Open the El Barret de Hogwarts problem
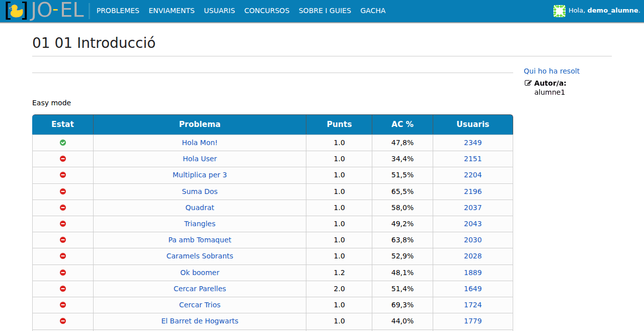644x331 pixels. (x=200, y=321)
